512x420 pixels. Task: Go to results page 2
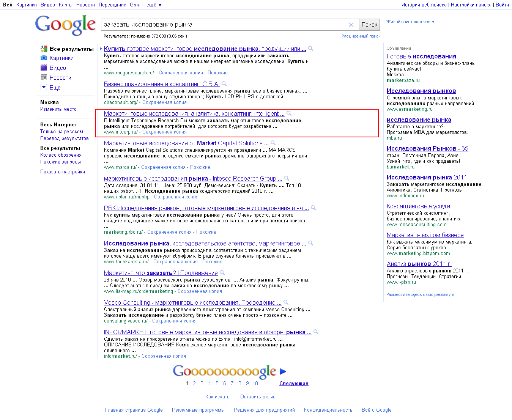(194, 384)
